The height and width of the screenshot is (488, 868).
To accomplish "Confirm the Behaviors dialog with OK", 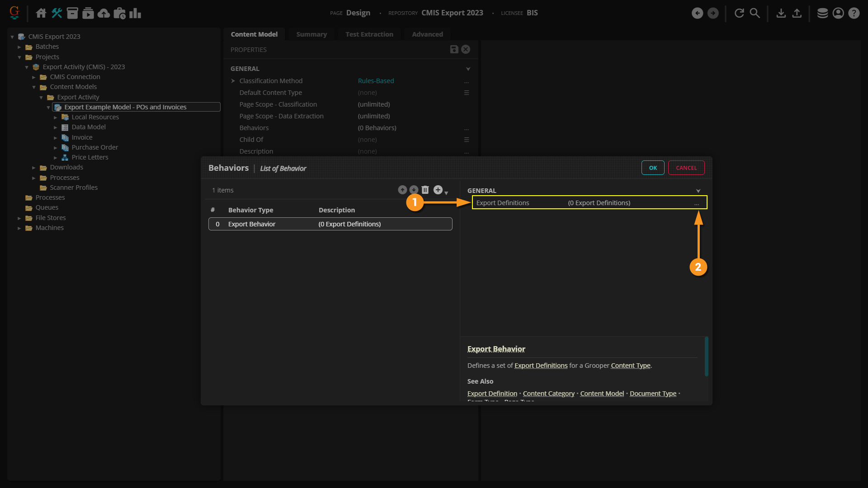I will pyautogui.click(x=653, y=168).
